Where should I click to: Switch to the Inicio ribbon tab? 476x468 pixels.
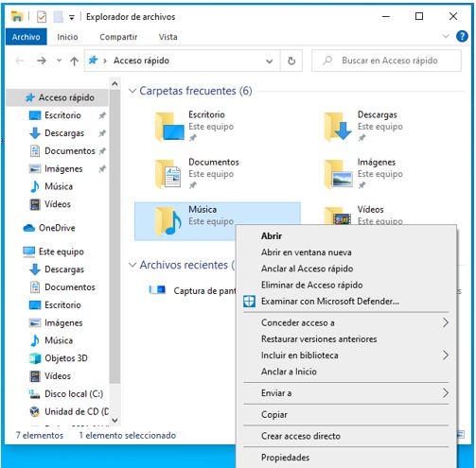coord(67,37)
